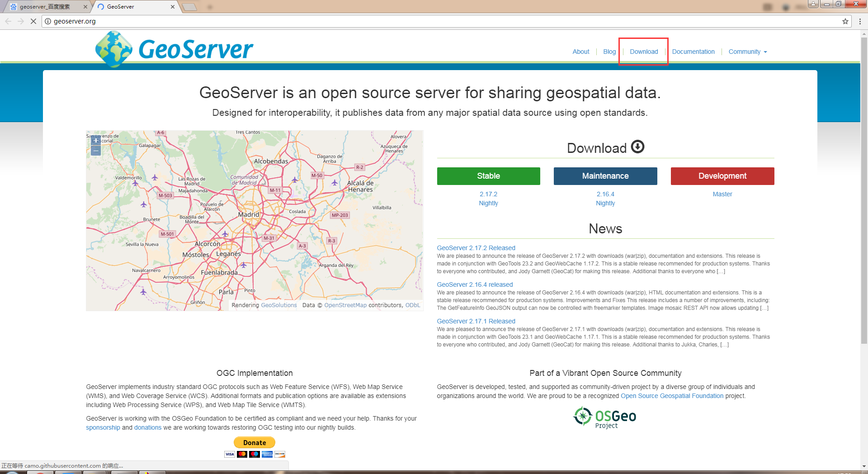This screenshot has width=868, height=474.
Task: Read GeoServer 2.17.1 Released news
Action: click(476, 321)
